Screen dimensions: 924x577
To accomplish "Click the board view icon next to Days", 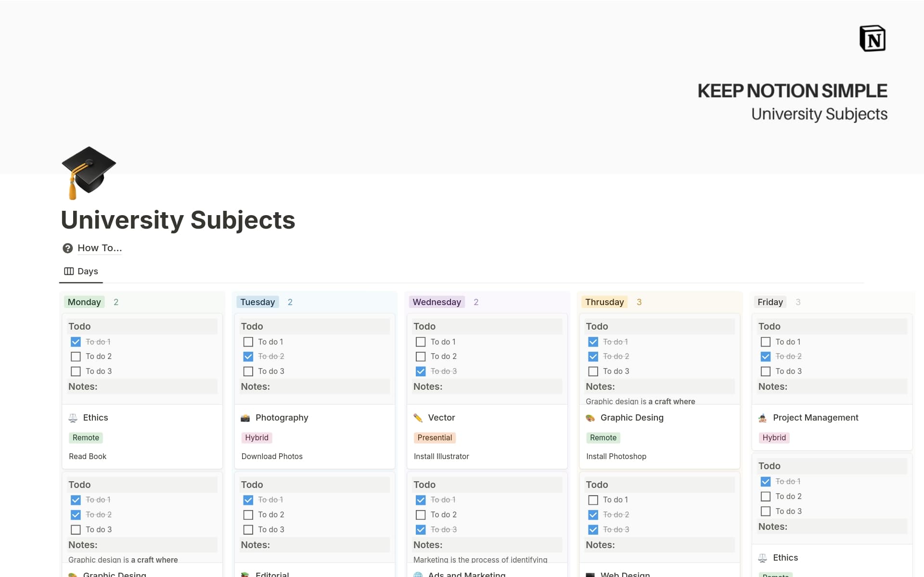I will 68,271.
